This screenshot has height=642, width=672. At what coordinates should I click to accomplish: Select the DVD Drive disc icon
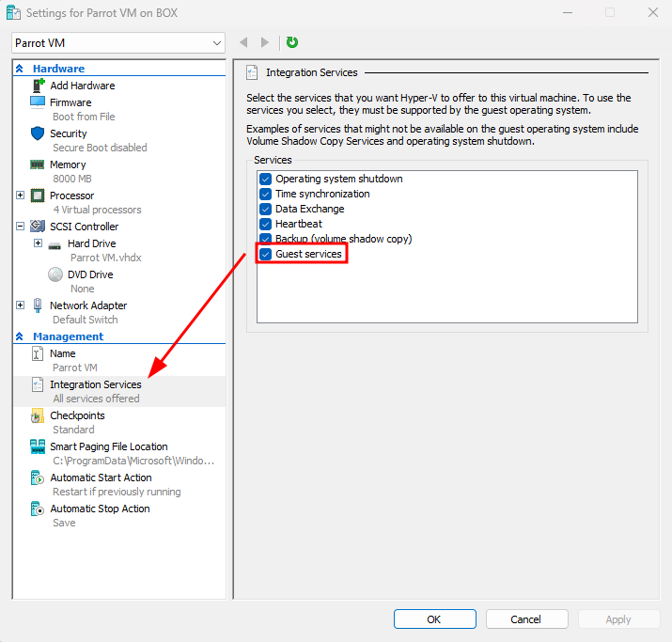tap(55, 274)
